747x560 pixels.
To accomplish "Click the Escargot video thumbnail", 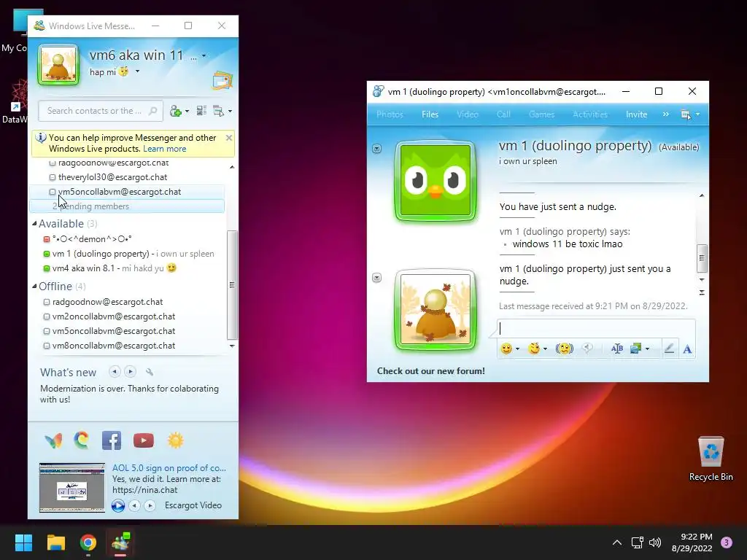I will tap(72, 488).
